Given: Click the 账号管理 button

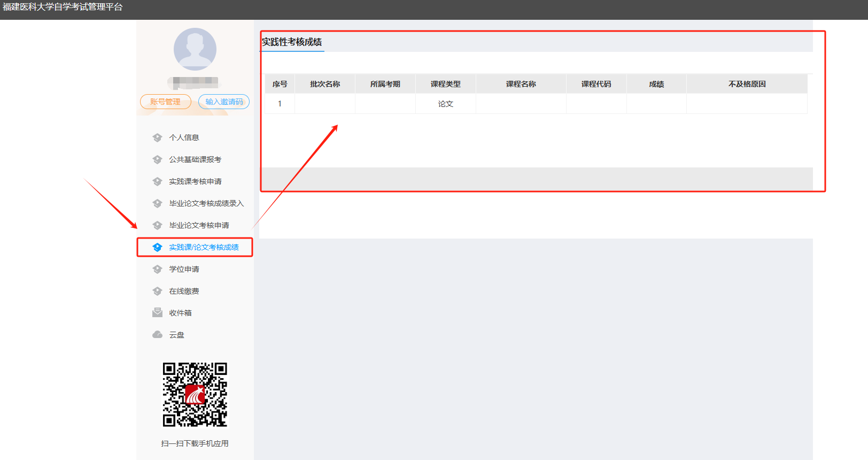Looking at the screenshot, I should point(165,102).
